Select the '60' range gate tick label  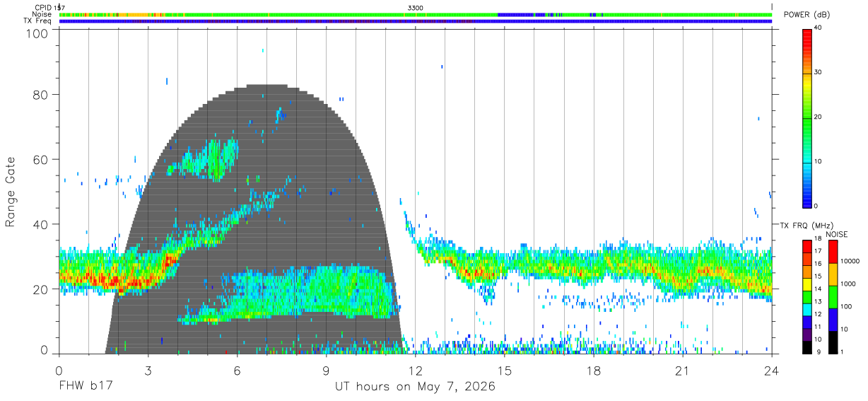[x=40, y=159]
